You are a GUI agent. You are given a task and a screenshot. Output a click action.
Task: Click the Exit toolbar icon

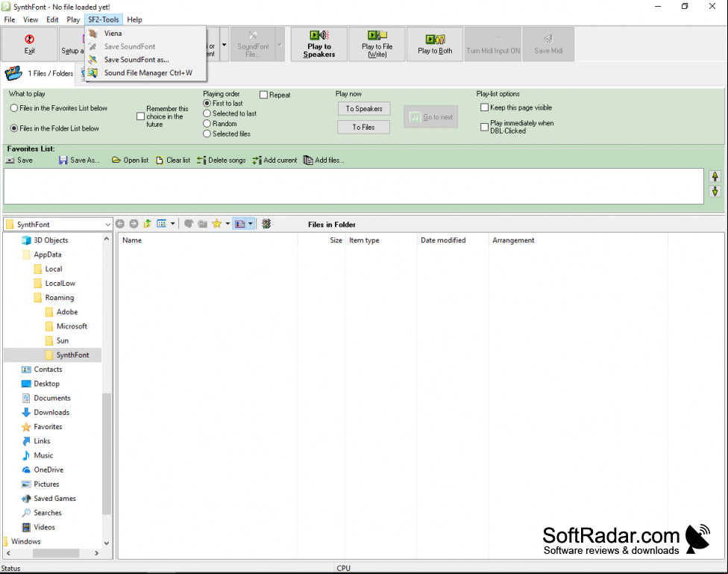29,44
